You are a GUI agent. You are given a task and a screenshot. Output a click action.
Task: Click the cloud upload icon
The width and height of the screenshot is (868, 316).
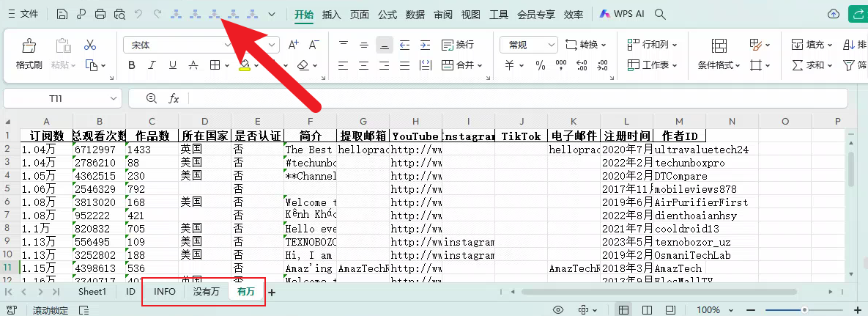(x=833, y=14)
